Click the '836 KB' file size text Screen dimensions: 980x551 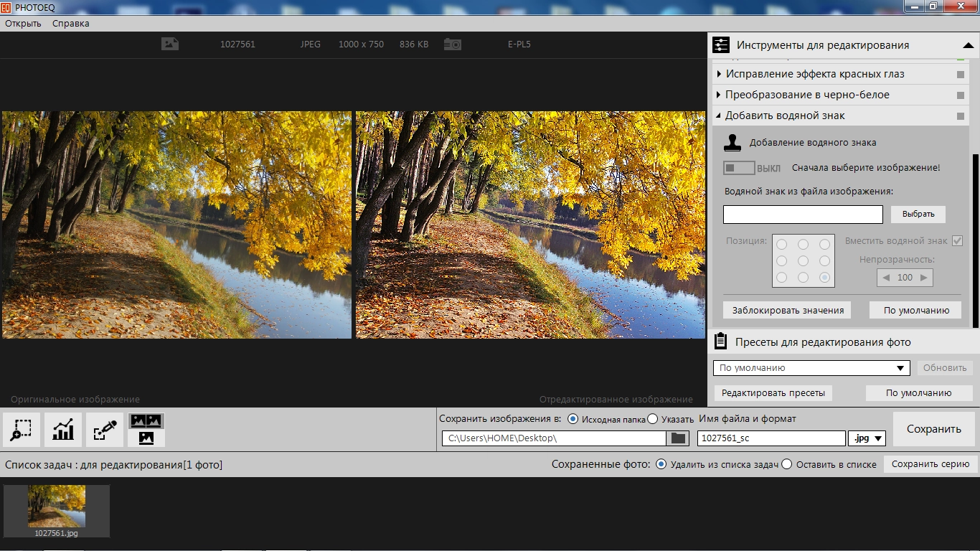(x=414, y=44)
